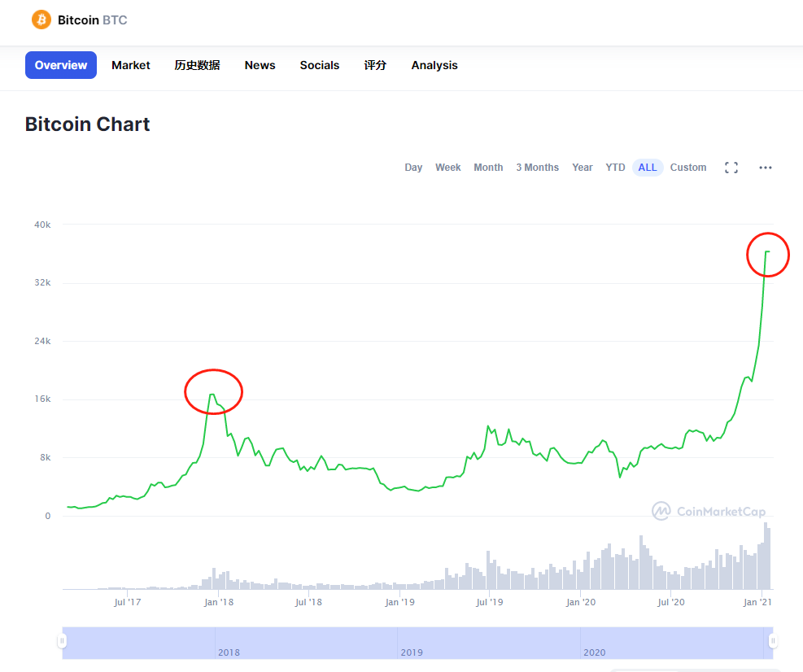Open the 历史数据 tab
Image resolution: width=803 pixels, height=672 pixels.
pyautogui.click(x=197, y=65)
